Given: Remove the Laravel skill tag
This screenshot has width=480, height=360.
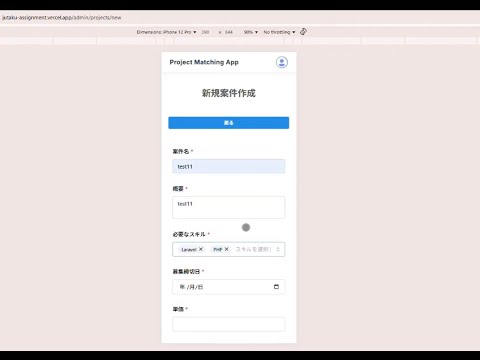Looking at the screenshot, I should point(201,249).
